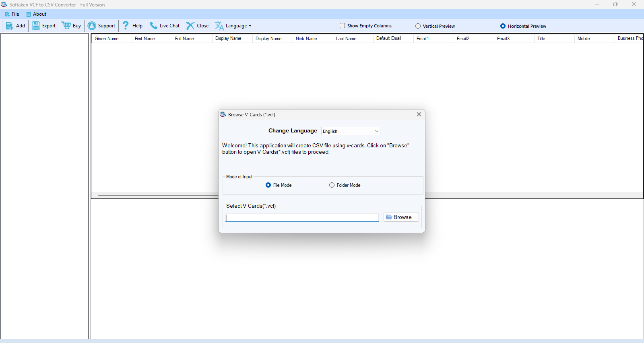Expand the Change Language dropdown
This screenshot has height=343, width=644.
376,131
